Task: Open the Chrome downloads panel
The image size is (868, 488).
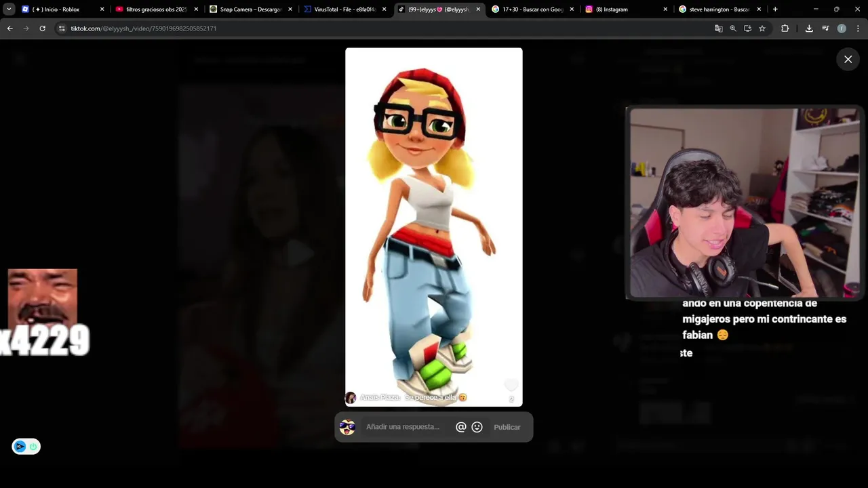Action: pyautogui.click(x=809, y=28)
